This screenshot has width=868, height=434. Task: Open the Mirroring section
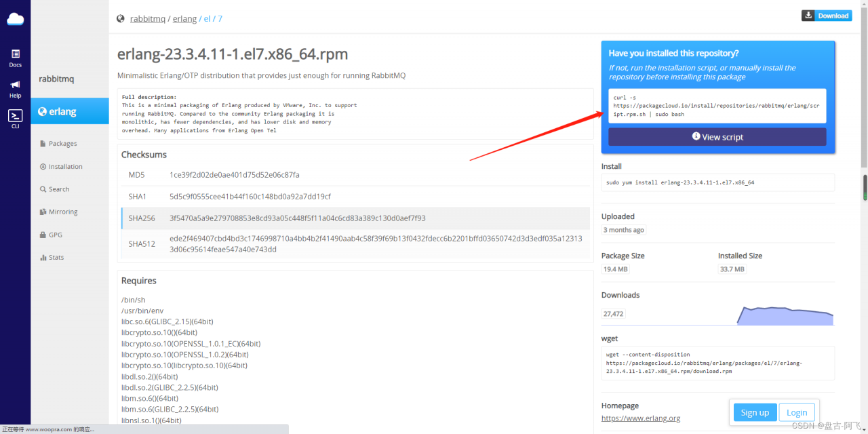point(59,212)
